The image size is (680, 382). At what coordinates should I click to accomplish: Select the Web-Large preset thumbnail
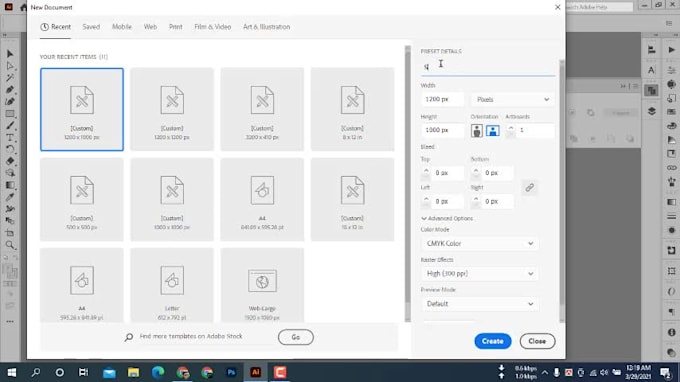tap(262, 285)
